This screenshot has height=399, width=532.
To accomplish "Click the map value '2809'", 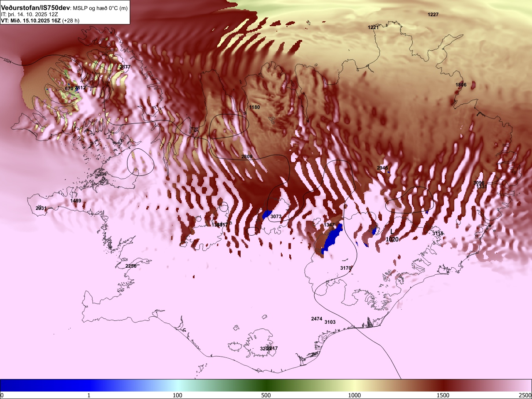I will tap(247, 157).
